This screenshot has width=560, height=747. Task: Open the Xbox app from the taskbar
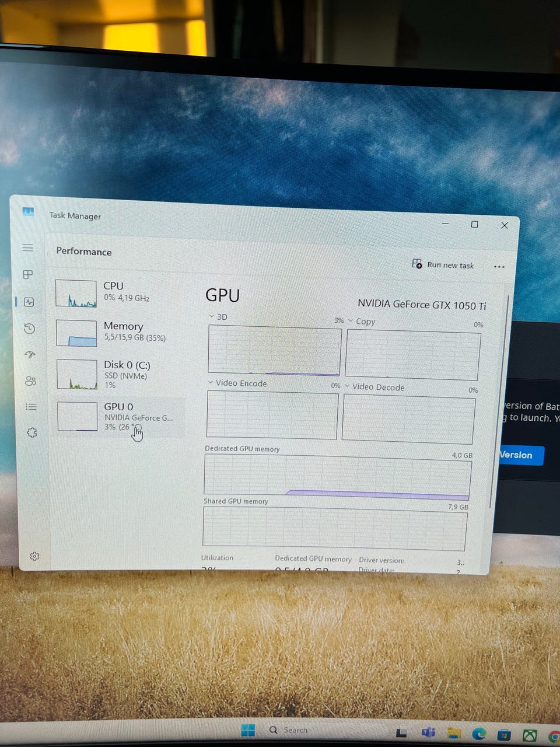coord(529,735)
